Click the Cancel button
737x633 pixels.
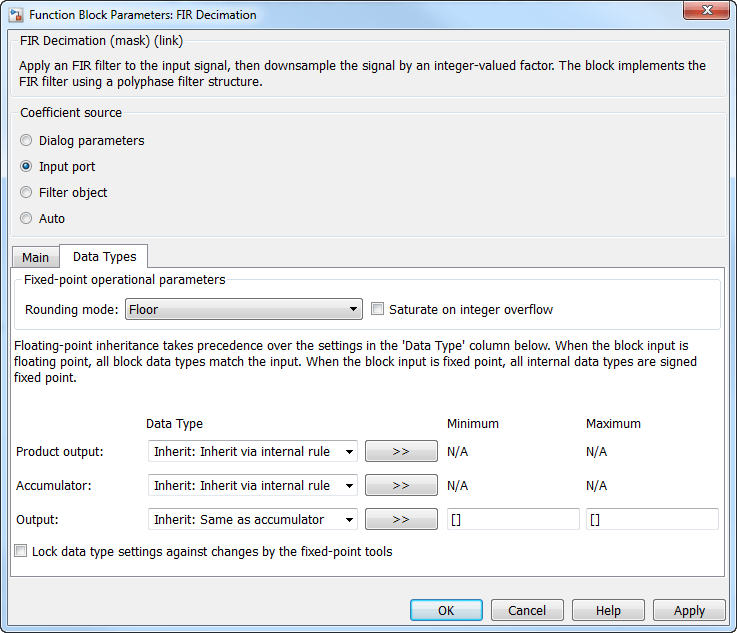click(527, 610)
